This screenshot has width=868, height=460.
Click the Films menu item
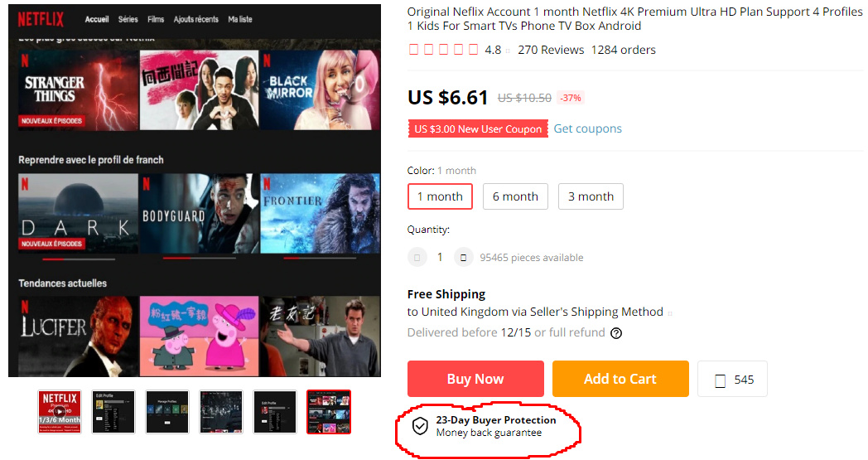tap(156, 19)
